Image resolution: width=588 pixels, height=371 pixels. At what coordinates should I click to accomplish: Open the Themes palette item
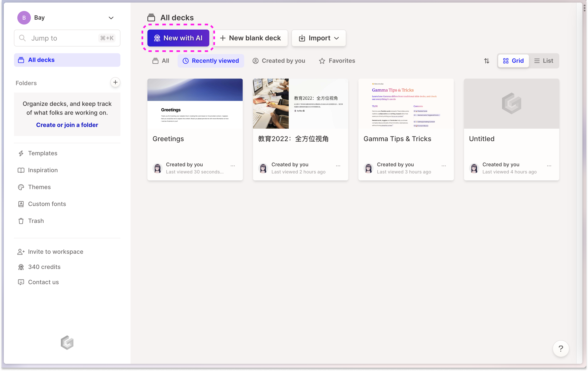(39, 187)
